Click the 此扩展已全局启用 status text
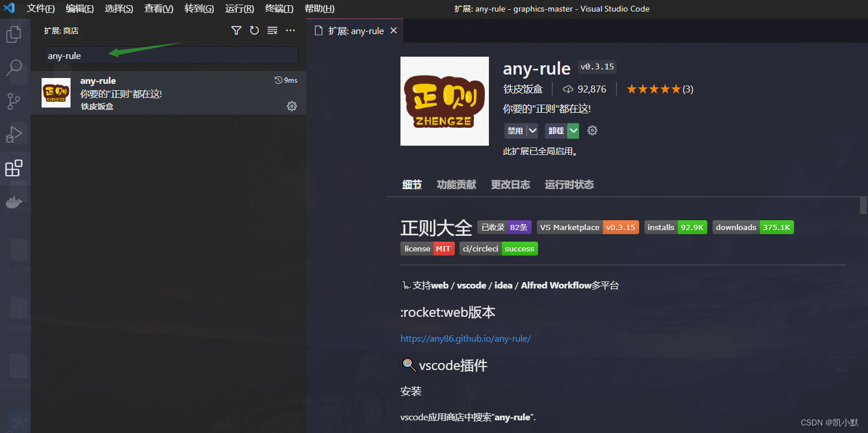868x433 pixels. tap(540, 152)
